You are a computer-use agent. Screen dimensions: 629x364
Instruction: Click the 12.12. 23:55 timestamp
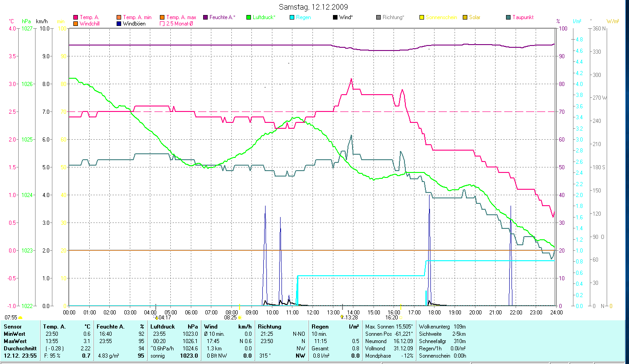[20, 356]
